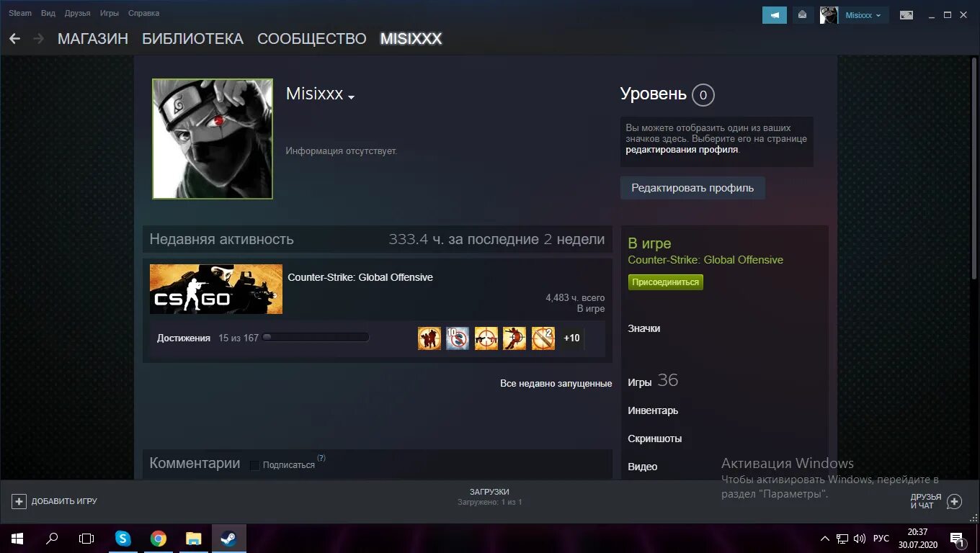Click the achievements progress bar
Screen dimensions: 980x553
click(316, 337)
